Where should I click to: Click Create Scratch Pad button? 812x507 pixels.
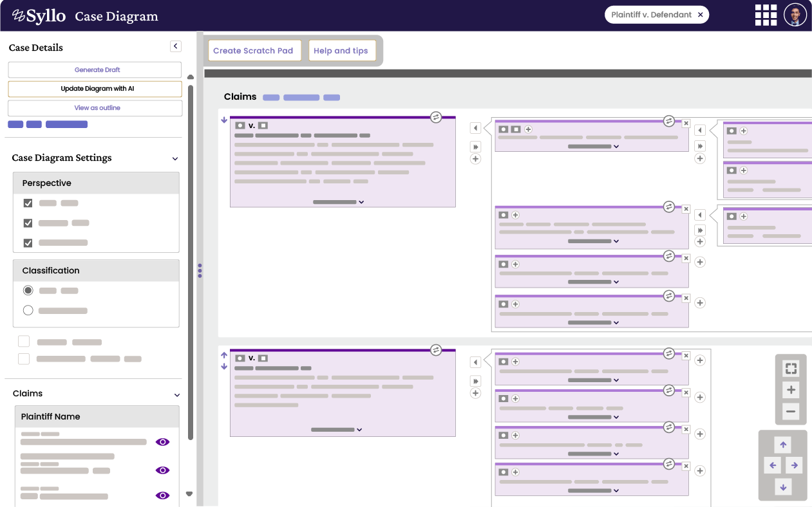pyautogui.click(x=254, y=51)
